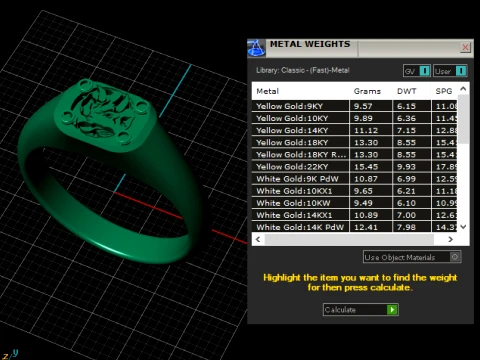Select the White Gold:9K PdW row
This screenshot has width=480, height=360.
[x=354, y=179]
